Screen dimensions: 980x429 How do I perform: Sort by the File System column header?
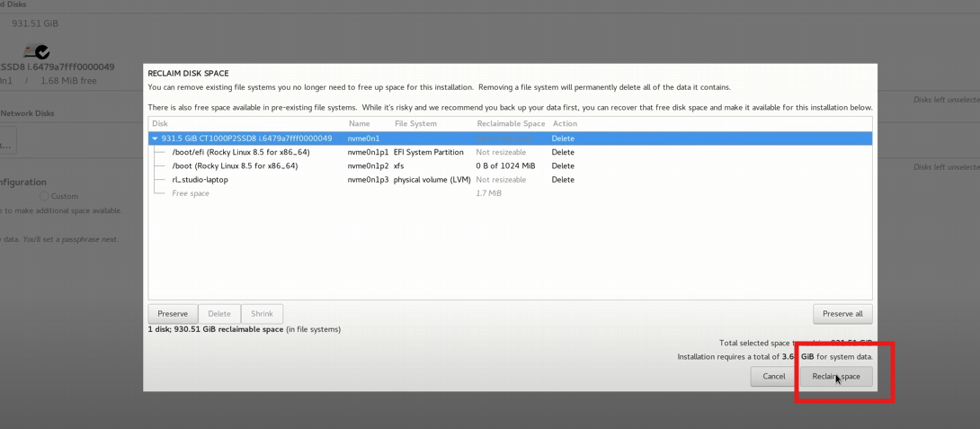point(415,124)
